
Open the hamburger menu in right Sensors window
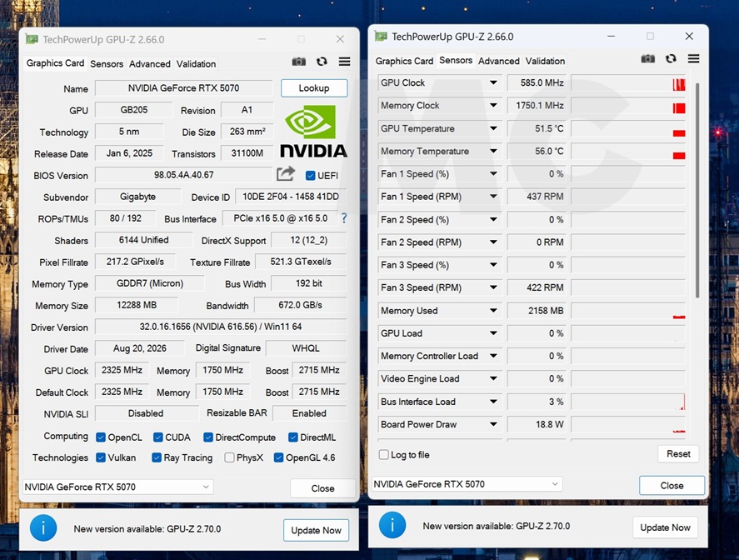[x=693, y=59]
